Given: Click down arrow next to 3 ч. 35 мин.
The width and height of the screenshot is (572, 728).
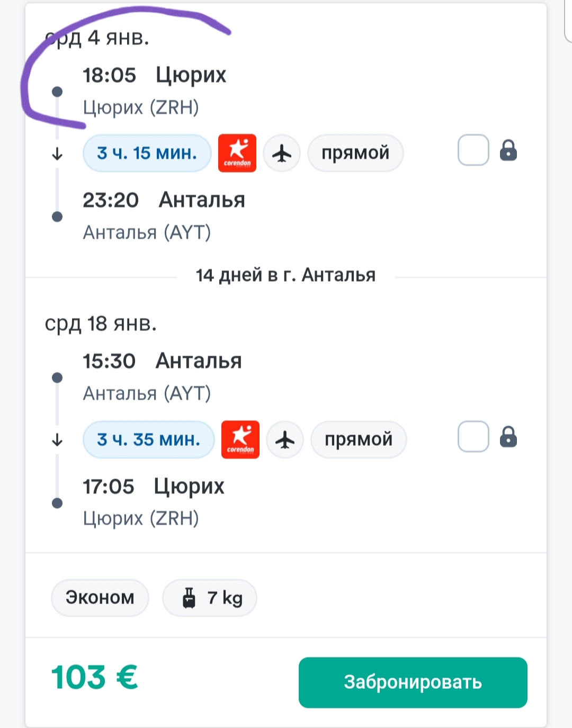Looking at the screenshot, I should (57, 440).
